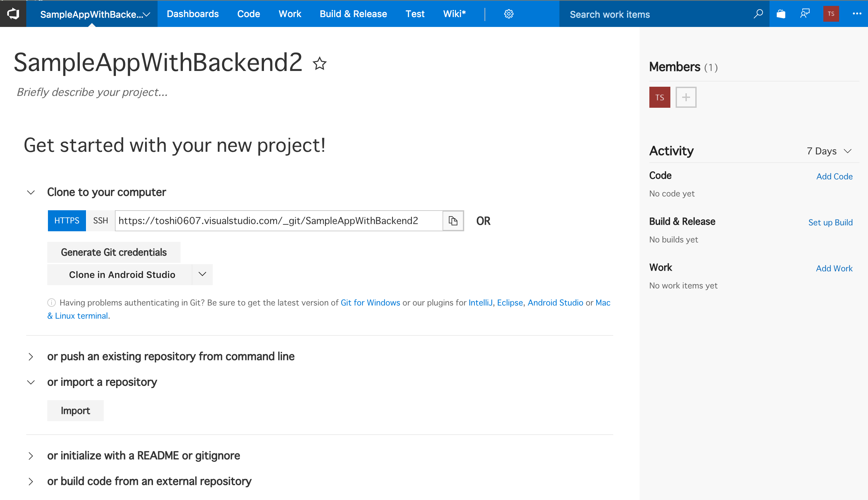The image size is (868, 500).
Task: Open the TS user avatar in the header
Action: [x=831, y=14]
